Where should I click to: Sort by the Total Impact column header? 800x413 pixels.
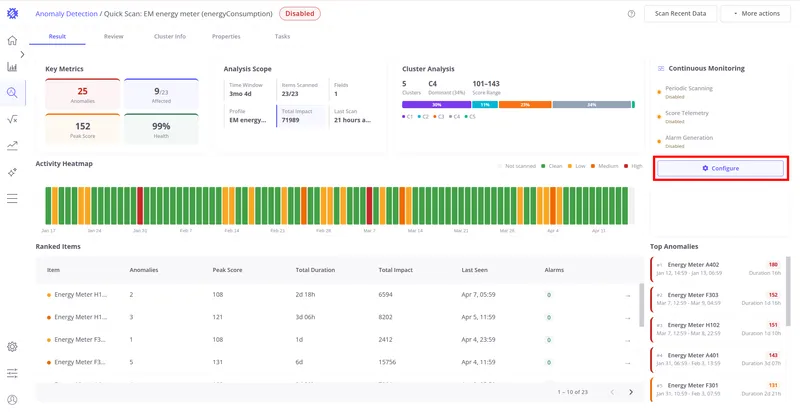(x=395, y=270)
